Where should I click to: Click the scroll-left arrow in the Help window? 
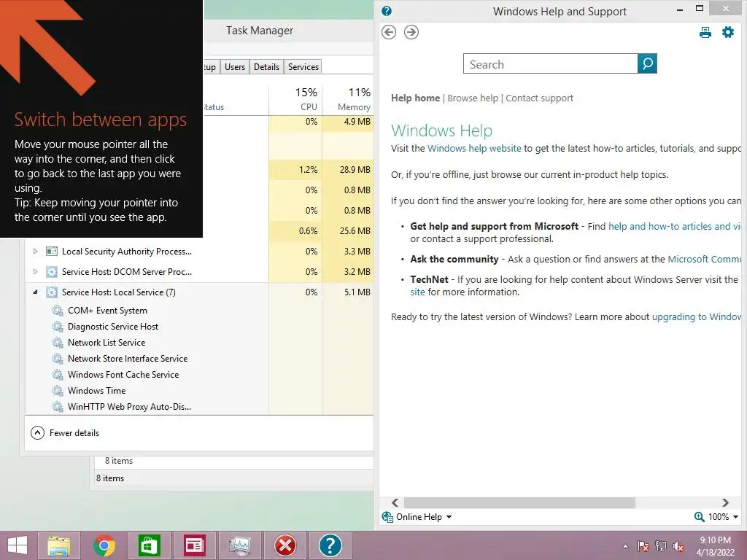395,503
